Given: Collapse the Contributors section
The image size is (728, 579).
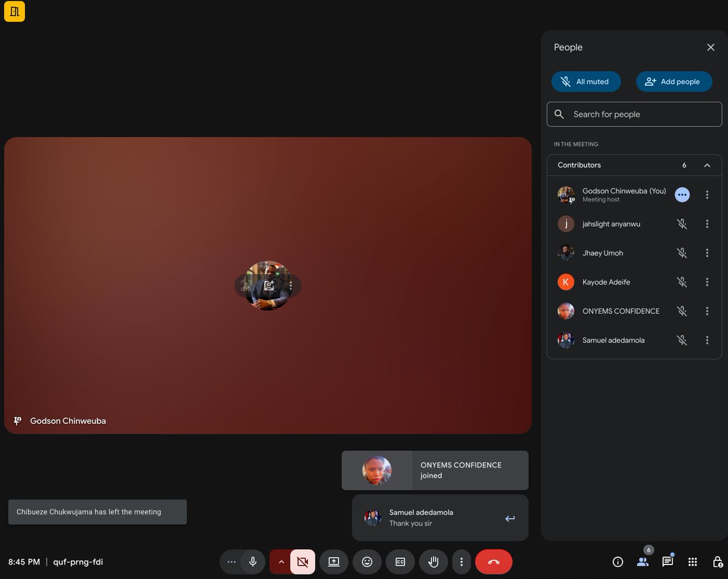Looking at the screenshot, I should point(707,165).
